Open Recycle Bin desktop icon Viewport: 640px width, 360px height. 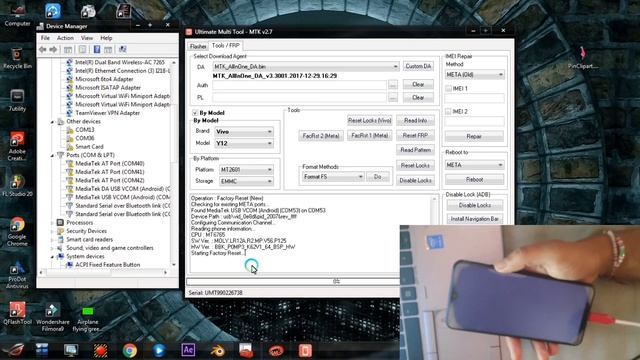pos(17,58)
